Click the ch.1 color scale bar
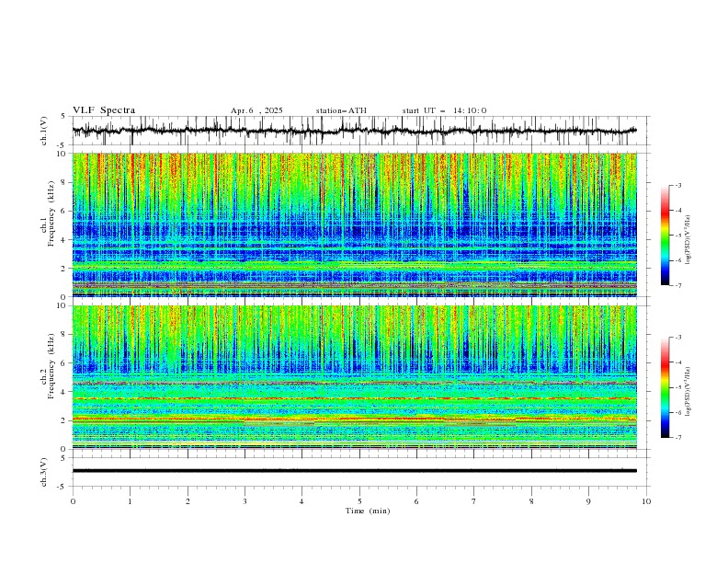The image size is (728, 563). pyautogui.click(x=665, y=236)
